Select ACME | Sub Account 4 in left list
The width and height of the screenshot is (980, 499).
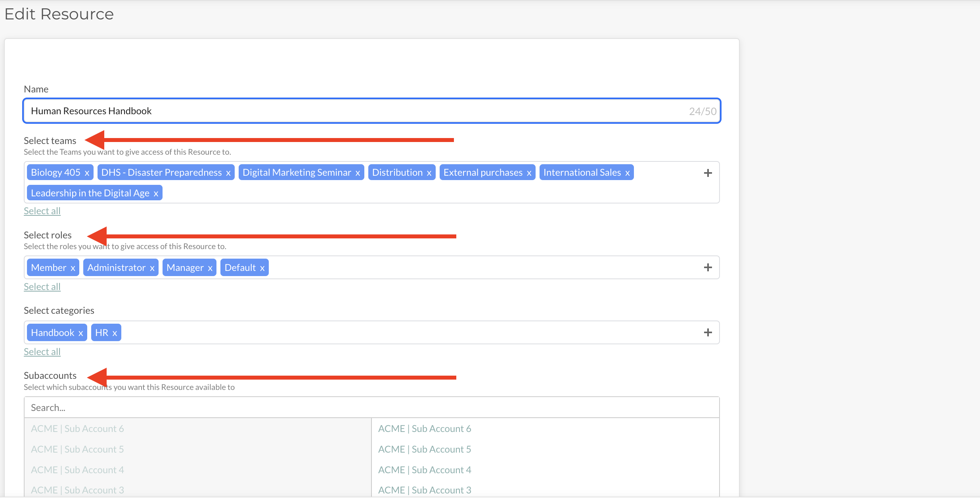[x=77, y=470]
